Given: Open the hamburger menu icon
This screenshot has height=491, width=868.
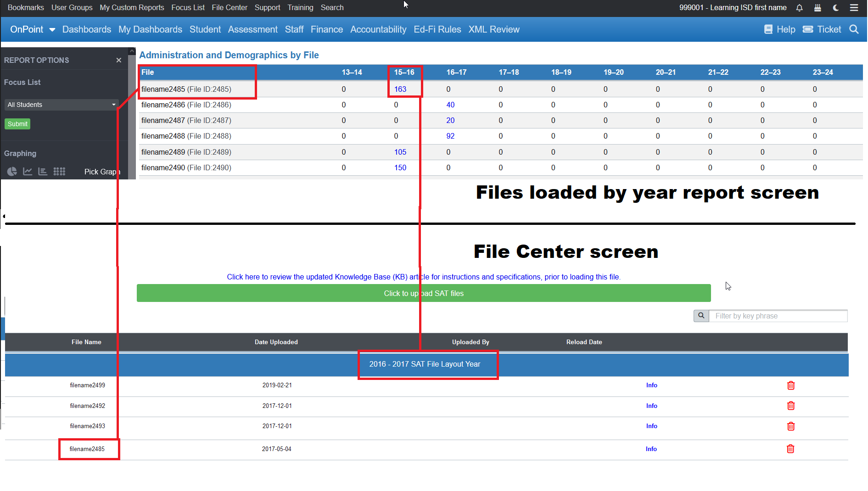Looking at the screenshot, I should click(854, 8).
